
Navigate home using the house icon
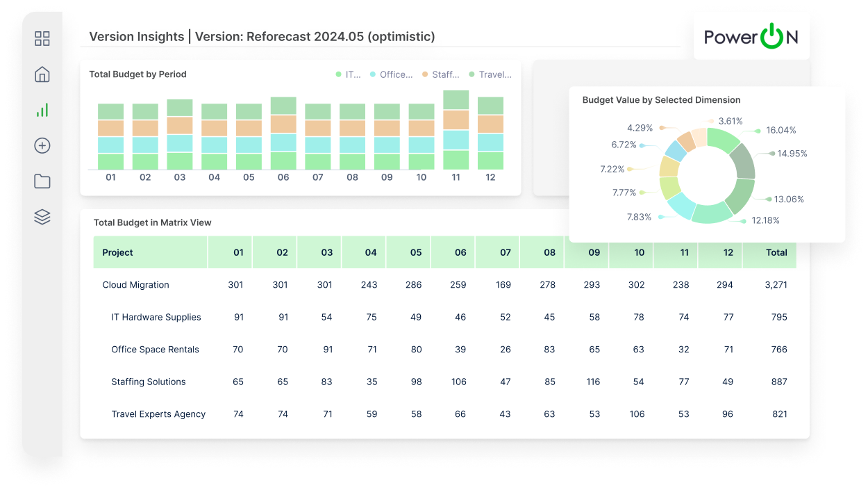(x=42, y=74)
